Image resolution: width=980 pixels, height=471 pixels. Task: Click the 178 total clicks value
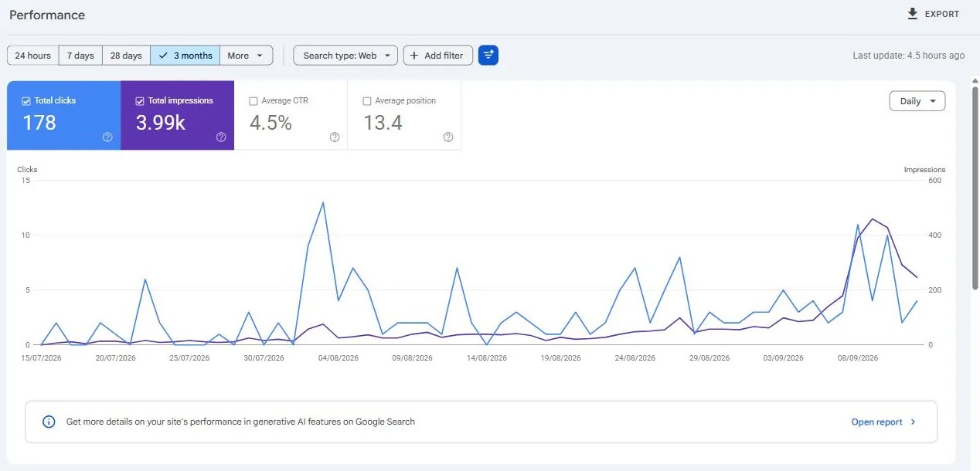point(39,122)
